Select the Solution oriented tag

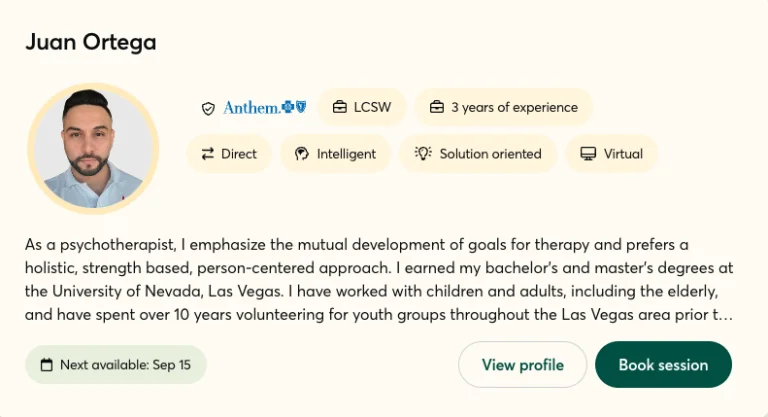click(478, 154)
